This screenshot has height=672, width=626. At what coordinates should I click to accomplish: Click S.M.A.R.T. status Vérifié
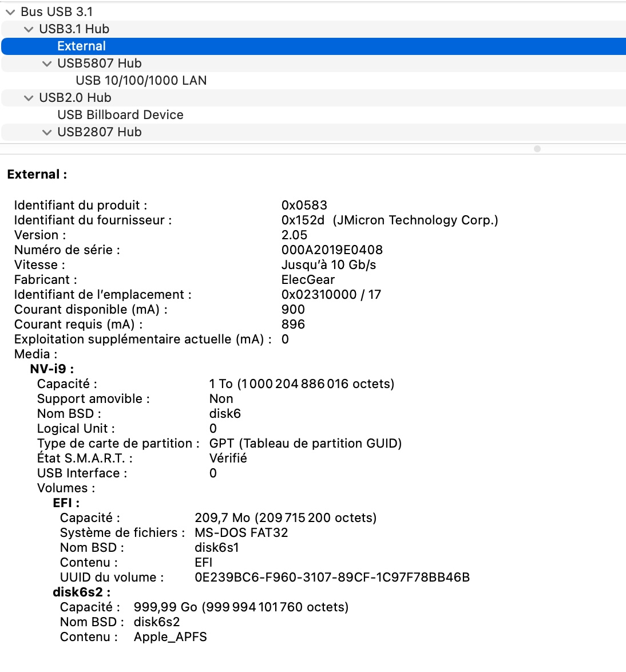(x=228, y=458)
